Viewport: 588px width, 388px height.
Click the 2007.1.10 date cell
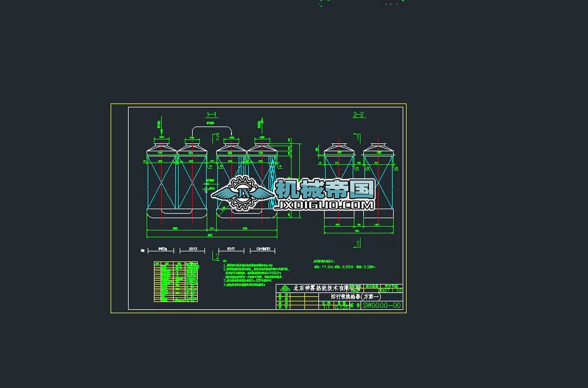click(x=390, y=290)
